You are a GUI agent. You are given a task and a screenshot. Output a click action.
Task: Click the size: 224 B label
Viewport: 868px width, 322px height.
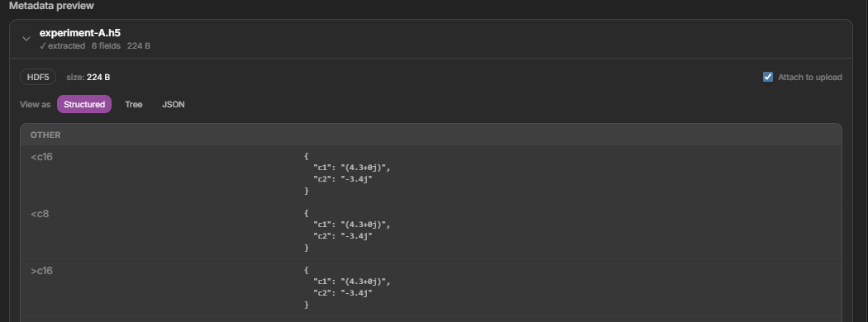pyautogui.click(x=88, y=77)
